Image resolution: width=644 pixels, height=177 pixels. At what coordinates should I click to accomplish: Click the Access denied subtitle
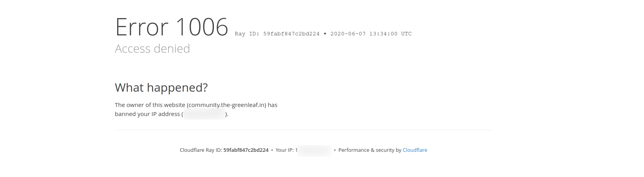152,49
